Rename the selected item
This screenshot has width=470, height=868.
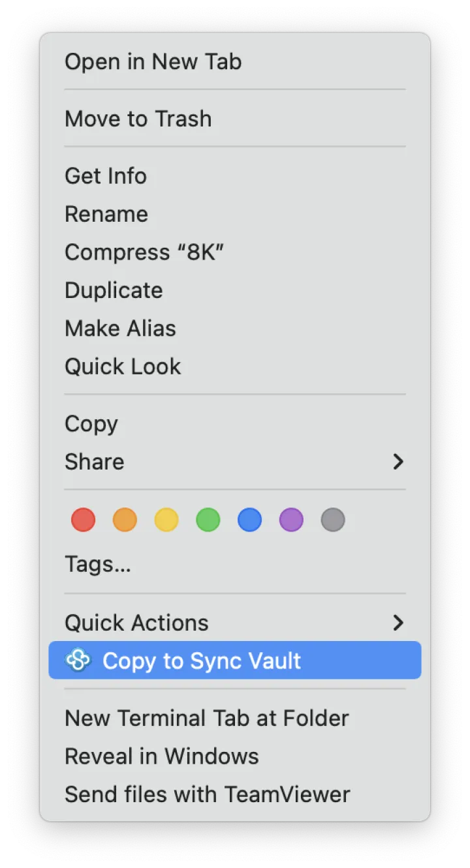point(106,214)
